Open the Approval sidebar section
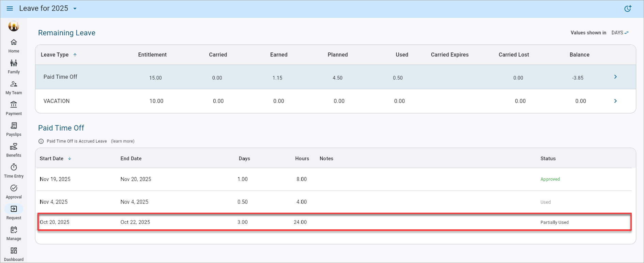 point(14,192)
